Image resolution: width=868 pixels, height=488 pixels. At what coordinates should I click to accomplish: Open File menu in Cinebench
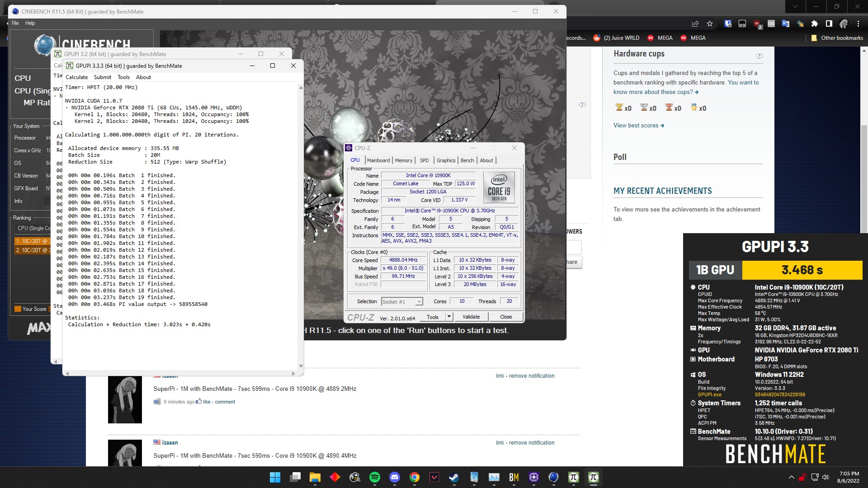pos(15,23)
